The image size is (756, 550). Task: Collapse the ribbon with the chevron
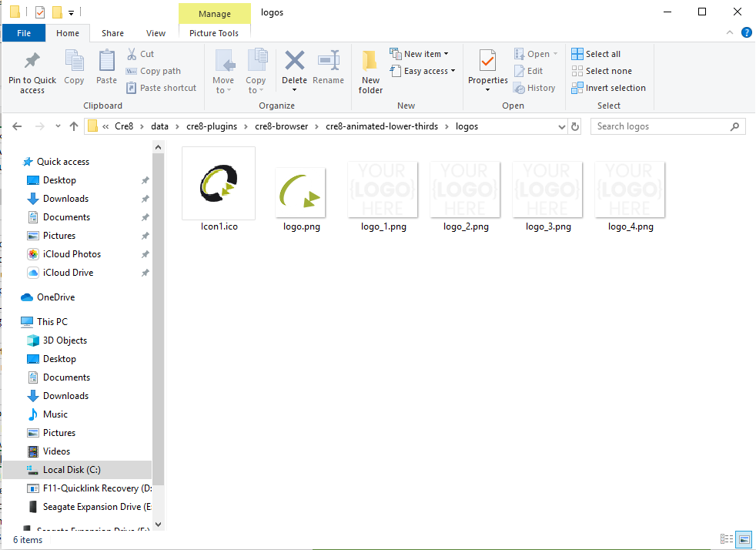coord(730,33)
